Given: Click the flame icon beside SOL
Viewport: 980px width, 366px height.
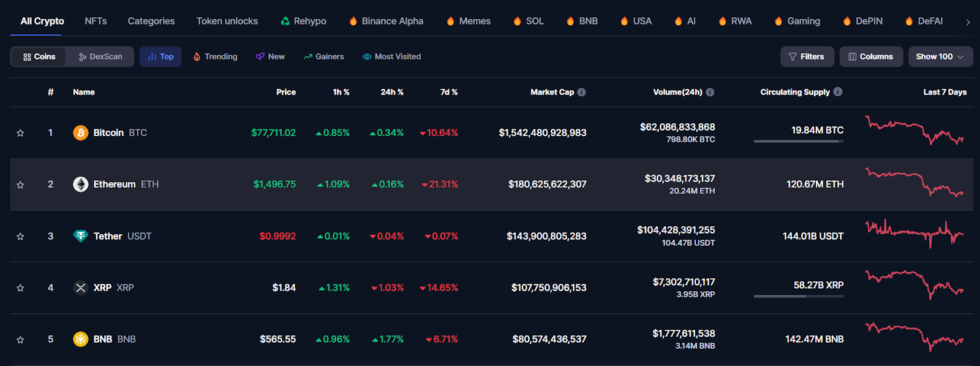Looking at the screenshot, I should 518,21.
